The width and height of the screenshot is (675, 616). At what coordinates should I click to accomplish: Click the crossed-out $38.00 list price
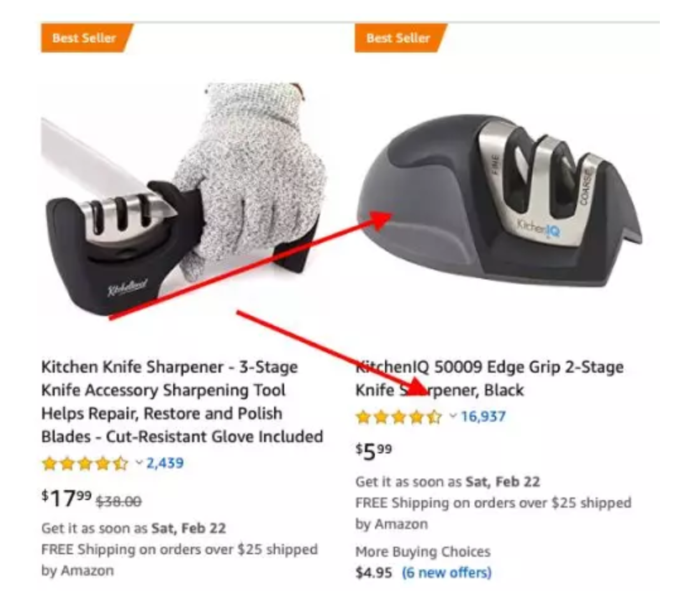point(118,501)
